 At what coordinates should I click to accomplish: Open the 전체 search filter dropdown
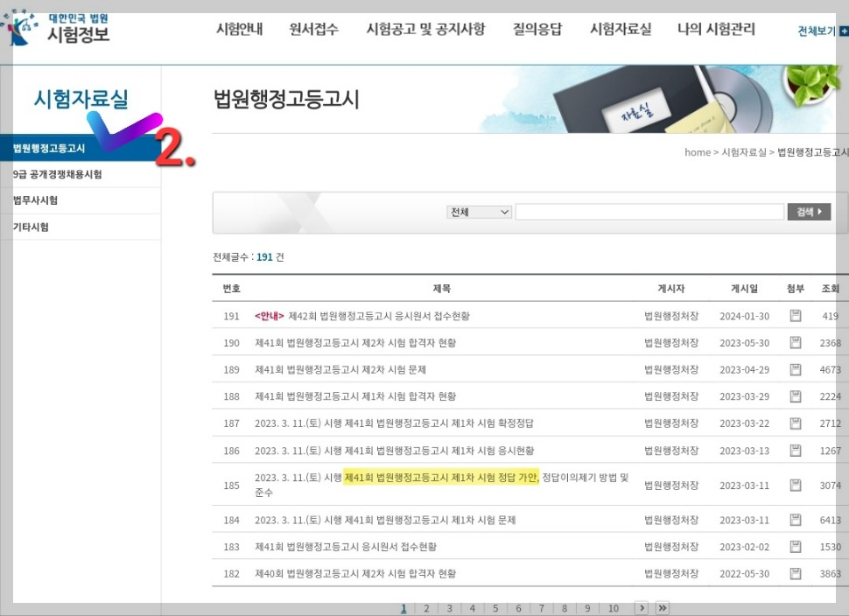479,211
